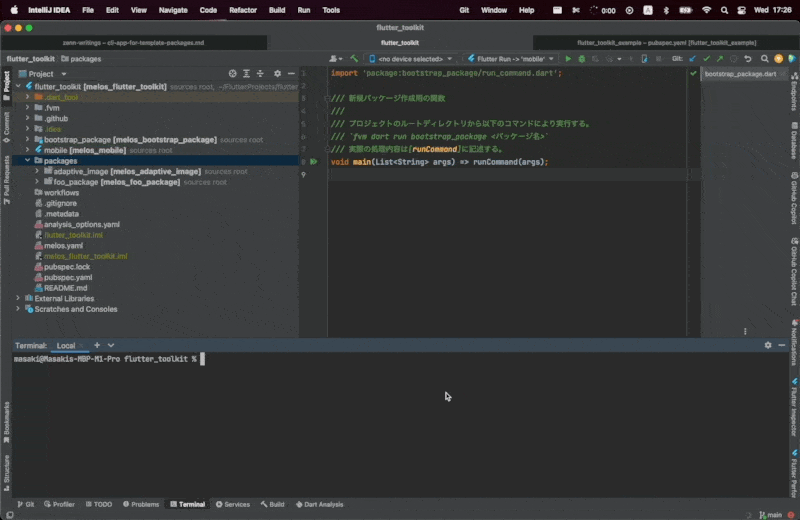Viewport: 800px width, 520px height.
Task: Open Services tool window
Action: point(233,504)
